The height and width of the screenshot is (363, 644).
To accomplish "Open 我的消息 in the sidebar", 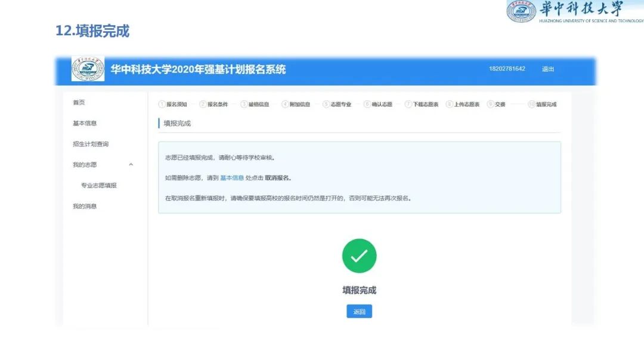I will [x=85, y=206].
